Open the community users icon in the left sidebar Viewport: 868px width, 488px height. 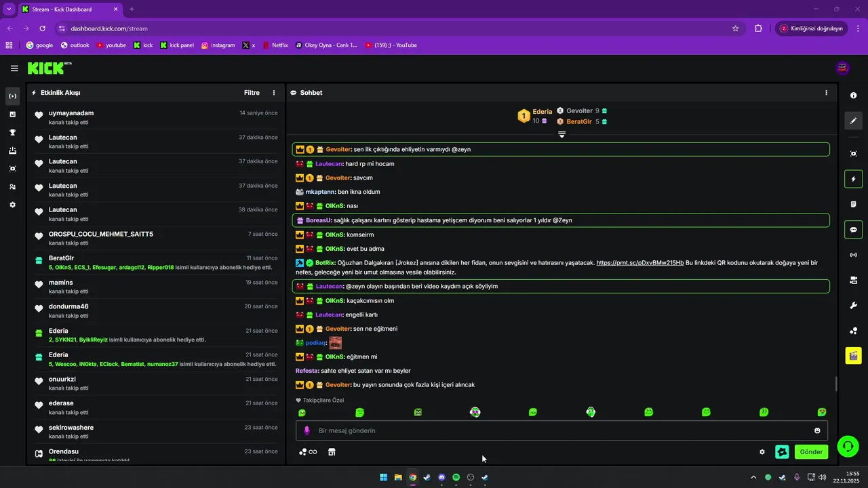[12, 186]
